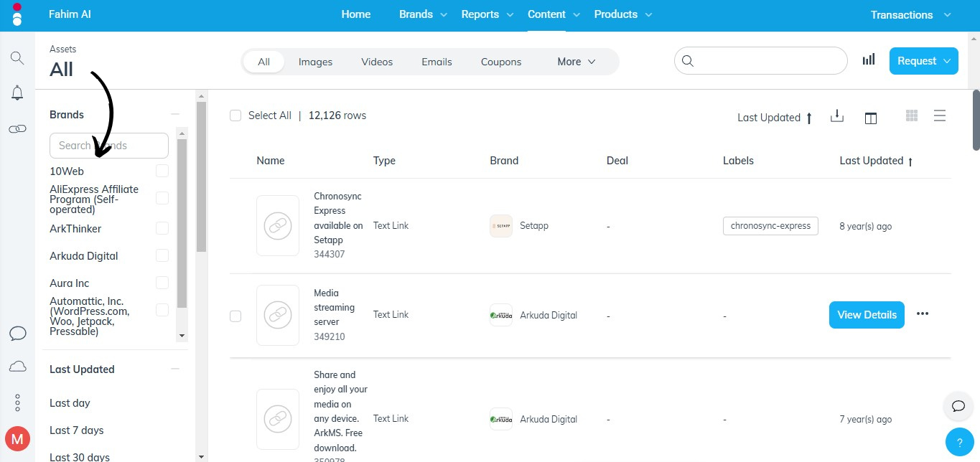Select the Videos tab
The width and height of the screenshot is (980, 462).
(x=377, y=62)
